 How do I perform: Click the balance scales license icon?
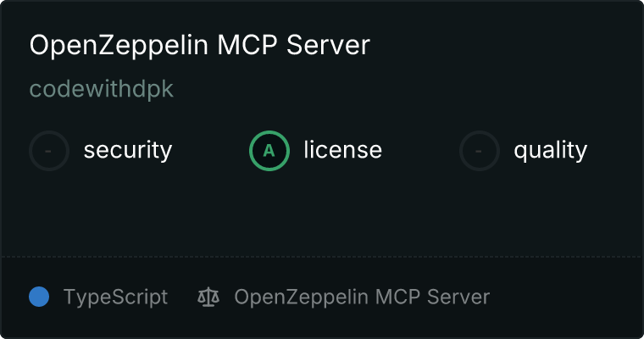(208, 297)
